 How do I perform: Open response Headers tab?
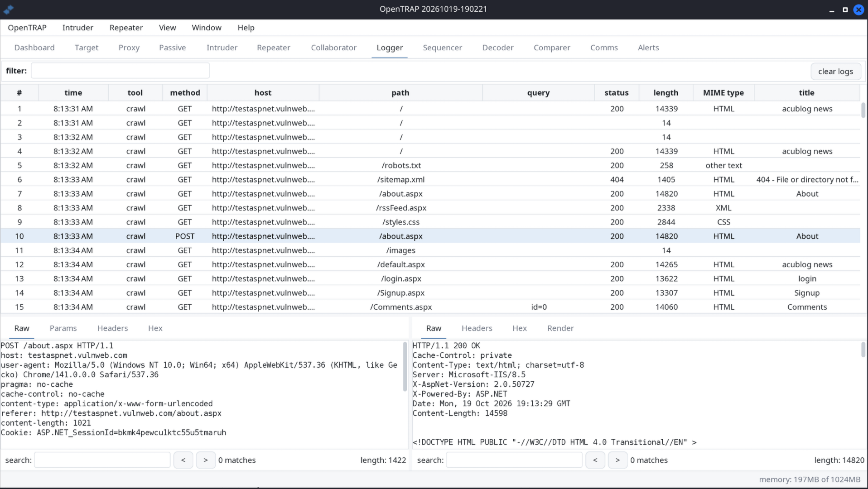(477, 328)
